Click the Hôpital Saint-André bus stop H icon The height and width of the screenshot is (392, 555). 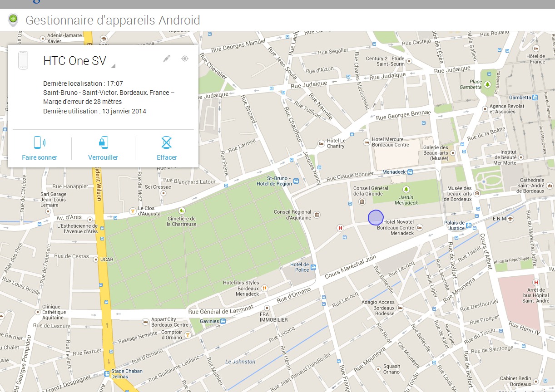pyautogui.click(x=536, y=282)
